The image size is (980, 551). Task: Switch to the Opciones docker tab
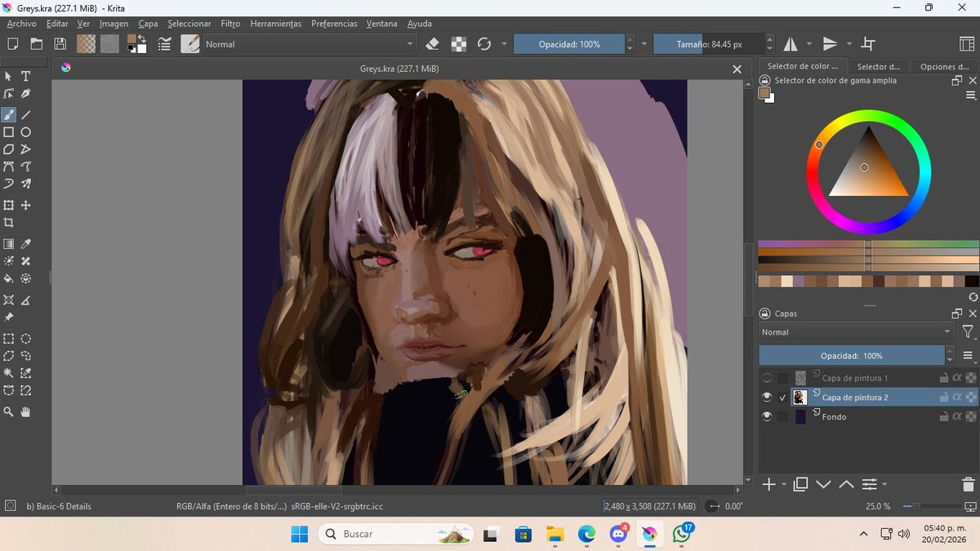tap(943, 66)
